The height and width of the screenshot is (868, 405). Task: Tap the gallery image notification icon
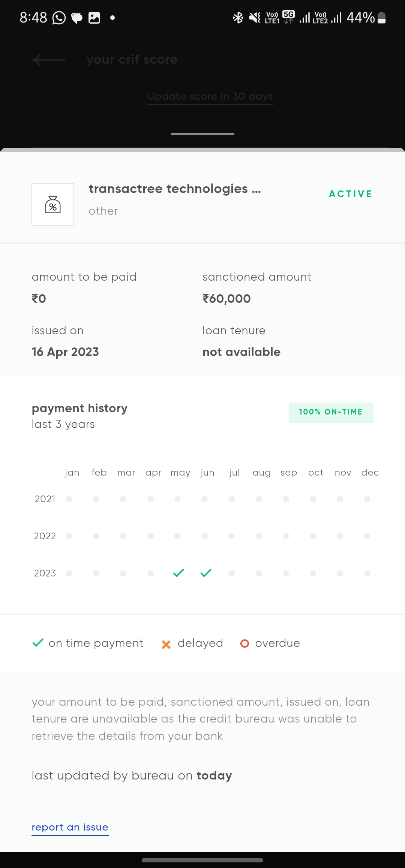pyautogui.click(x=94, y=18)
